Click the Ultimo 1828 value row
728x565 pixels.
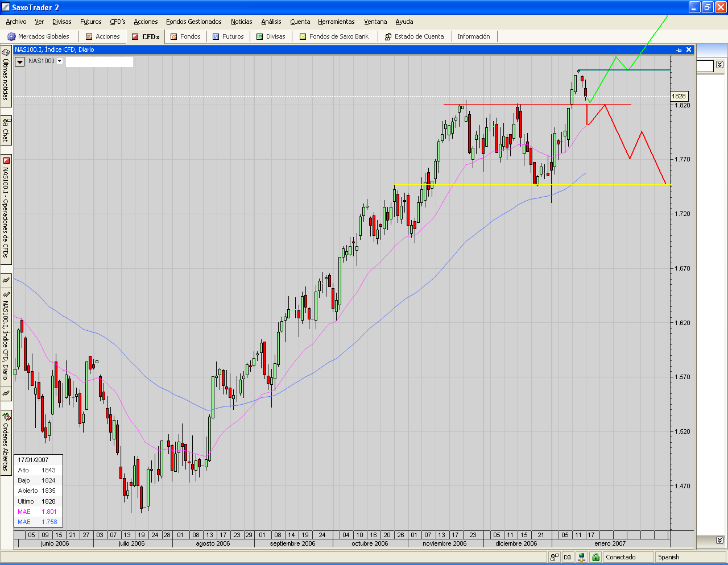point(37,501)
